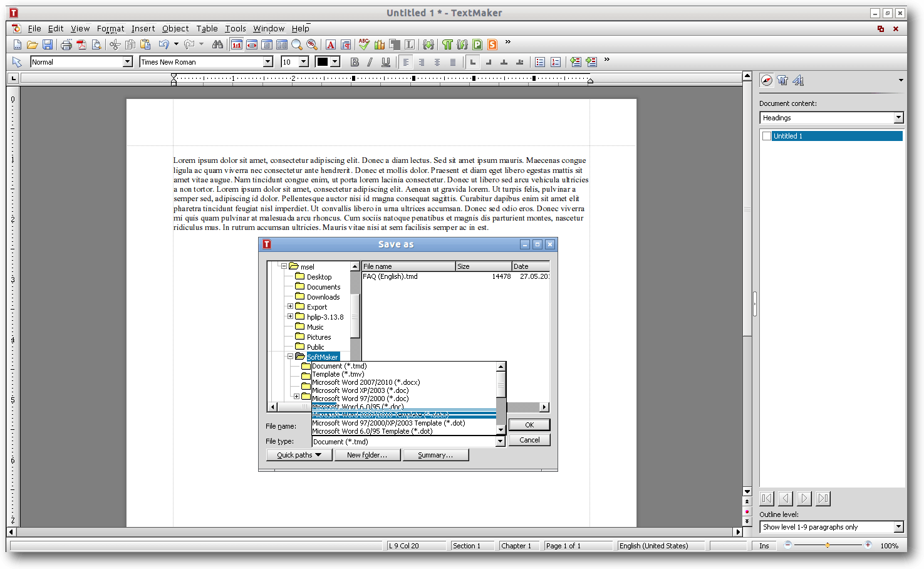Click the Print preview icon
The image size is (924, 569).
(96, 44)
